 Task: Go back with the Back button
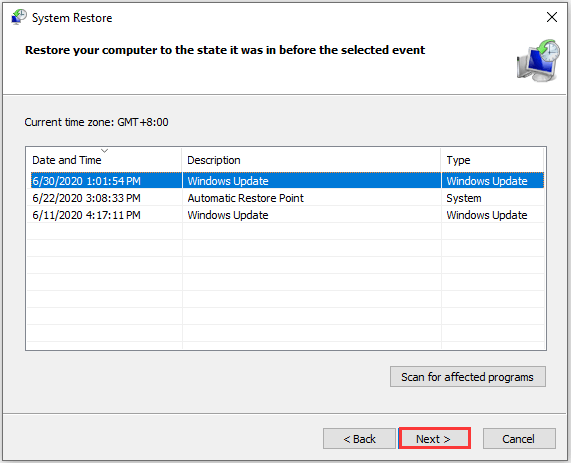click(x=359, y=438)
